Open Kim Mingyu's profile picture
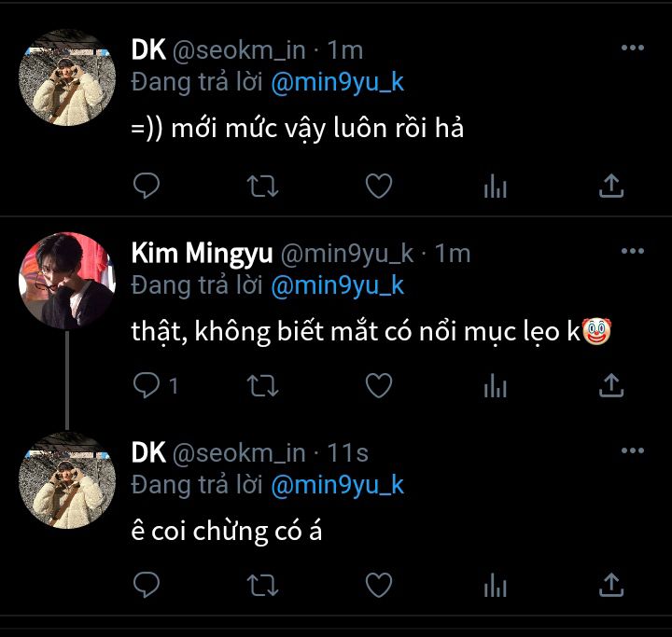The height and width of the screenshot is (637, 672). 67,281
